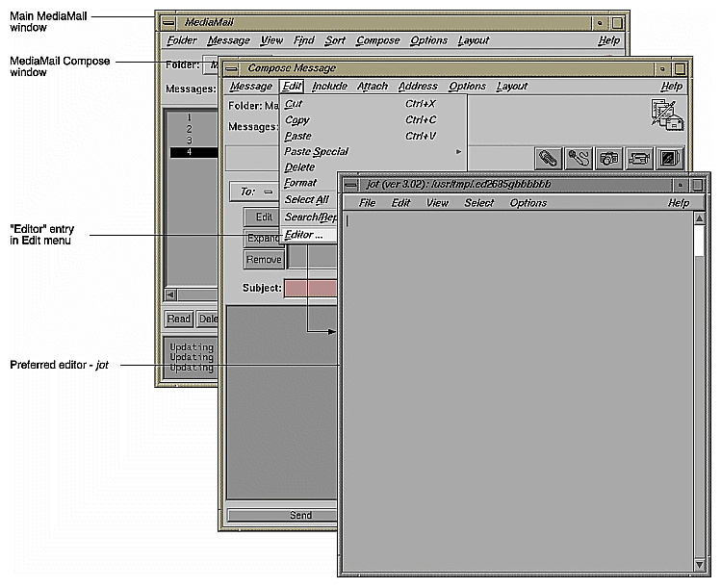Screen dimensions: 721x588
Task: Choose Copy from the Edit menu
Action: click(x=373, y=120)
